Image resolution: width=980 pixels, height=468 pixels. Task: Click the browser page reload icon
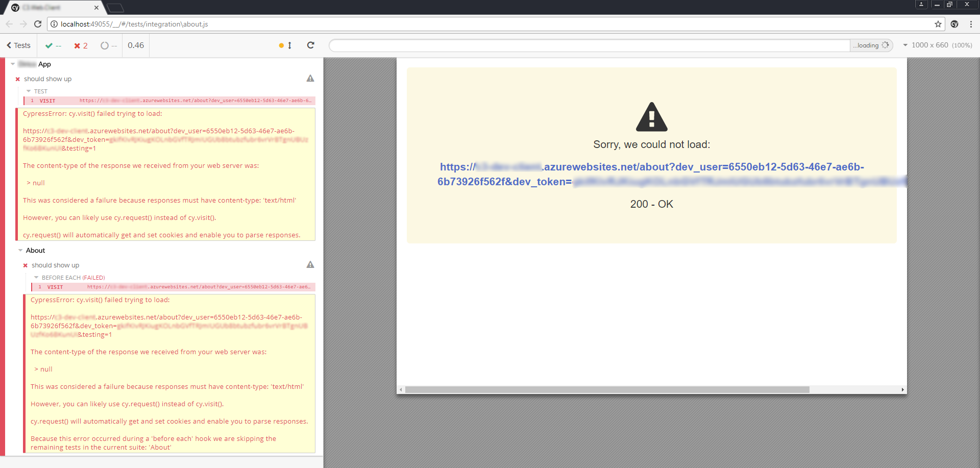pos(37,23)
